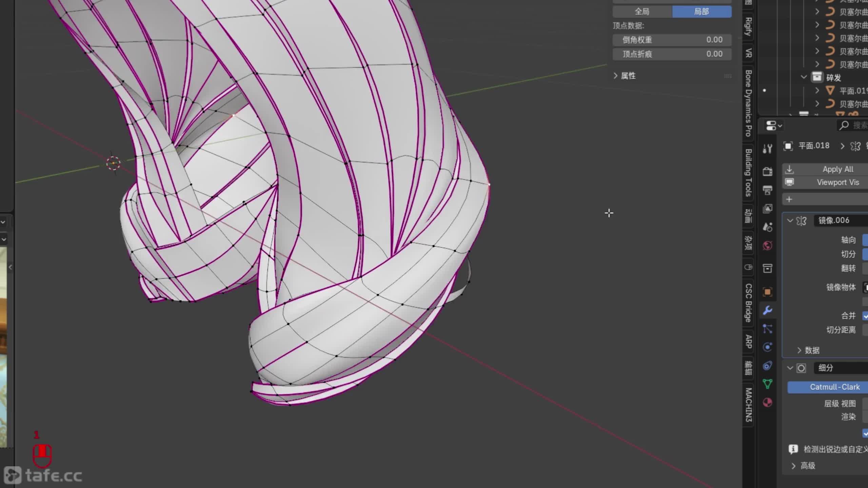The width and height of the screenshot is (868, 488).
Task: Open the World properties globe icon
Action: 768,245
